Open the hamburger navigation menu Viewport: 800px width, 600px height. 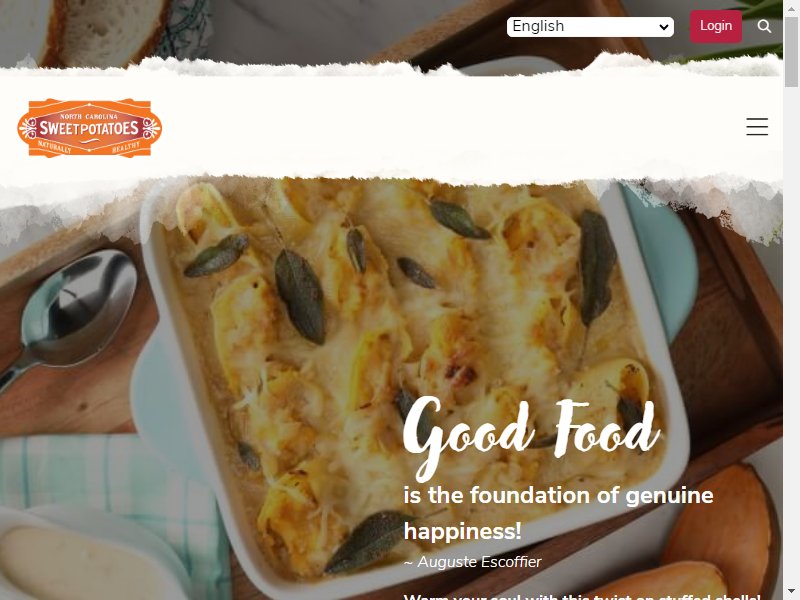[757, 127]
